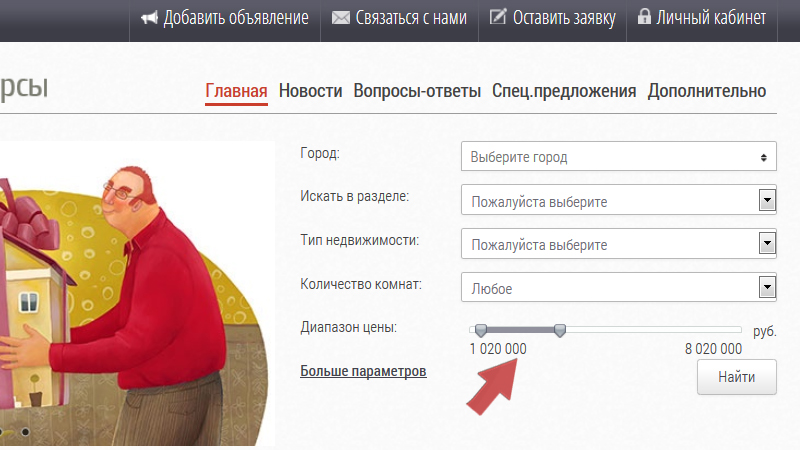
Task: Switch to the Новости tab
Action: (x=310, y=91)
